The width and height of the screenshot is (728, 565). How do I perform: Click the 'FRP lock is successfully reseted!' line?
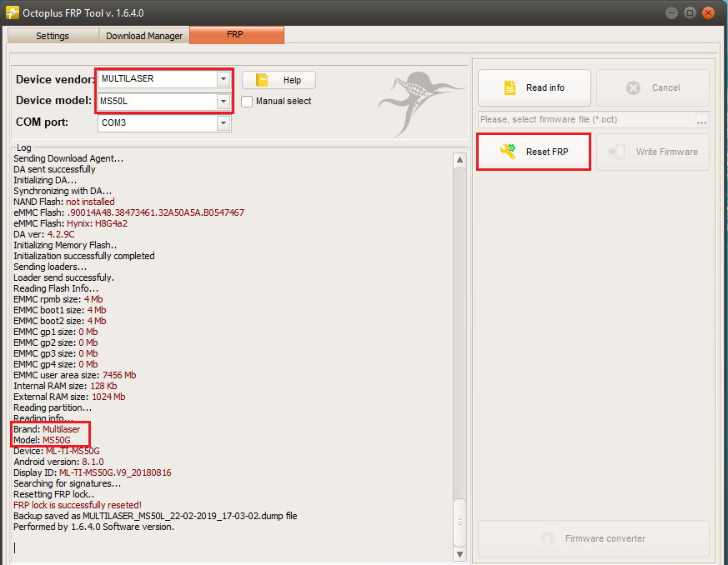point(78,505)
